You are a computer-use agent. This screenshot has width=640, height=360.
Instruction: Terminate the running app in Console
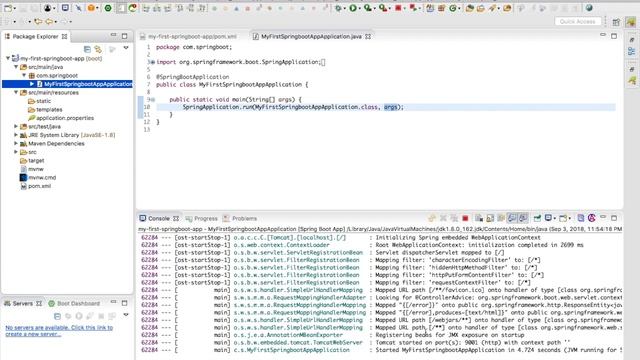[465, 218]
